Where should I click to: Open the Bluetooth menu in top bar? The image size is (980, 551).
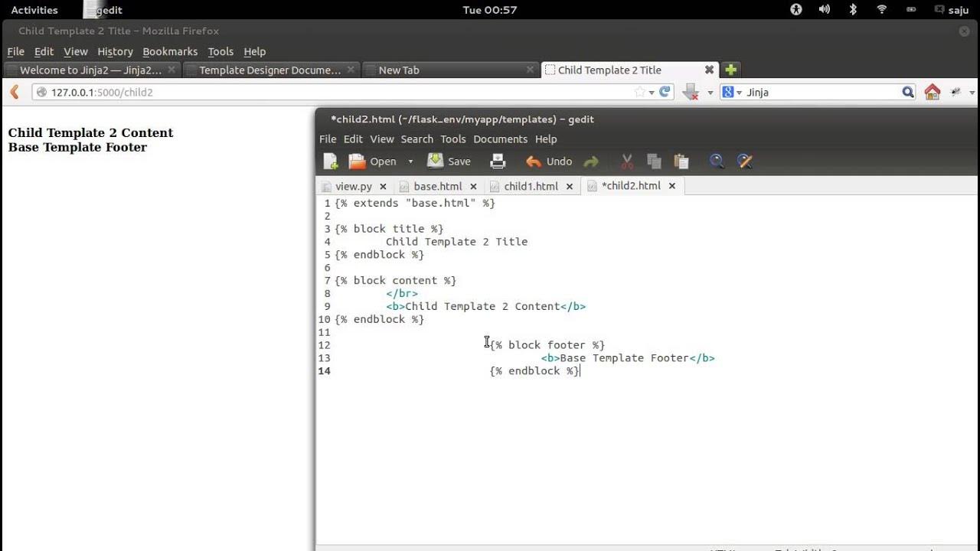(x=853, y=10)
